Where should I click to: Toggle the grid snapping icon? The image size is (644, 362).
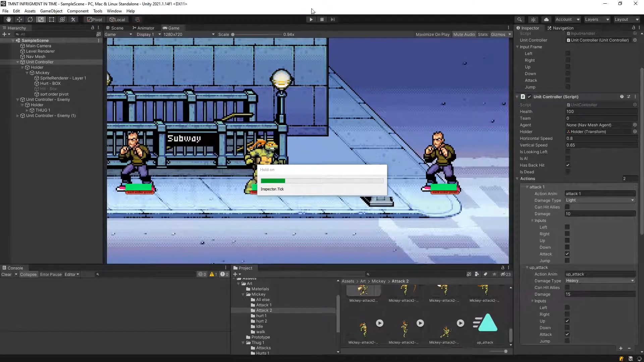(x=138, y=19)
